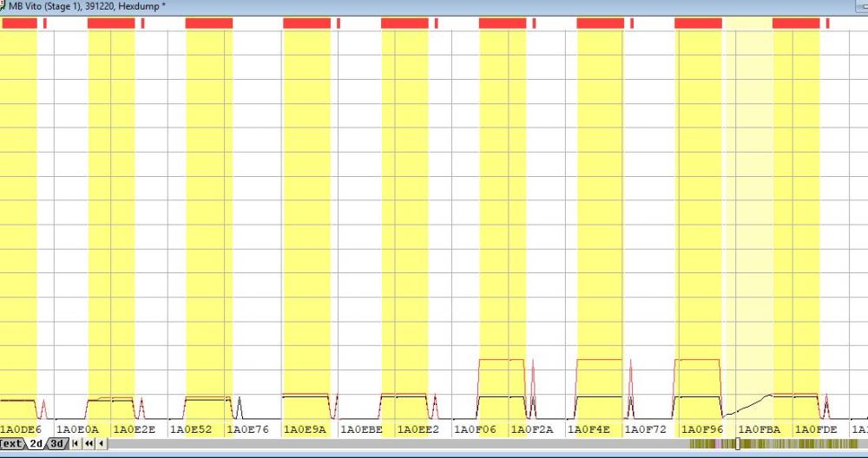Click the red marker bar above 1A0E52
The height and width of the screenshot is (458, 868).
tap(209, 23)
